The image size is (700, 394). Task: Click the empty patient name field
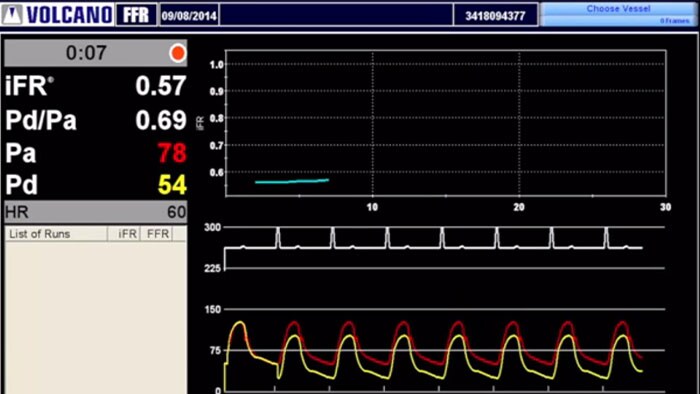click(336, 16)
